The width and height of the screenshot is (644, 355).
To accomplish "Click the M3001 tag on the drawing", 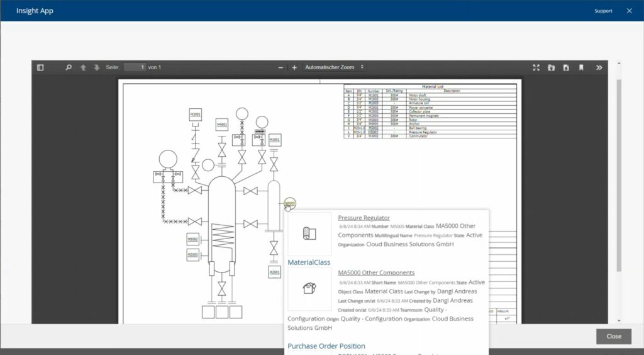I will [x=195, y=114].
